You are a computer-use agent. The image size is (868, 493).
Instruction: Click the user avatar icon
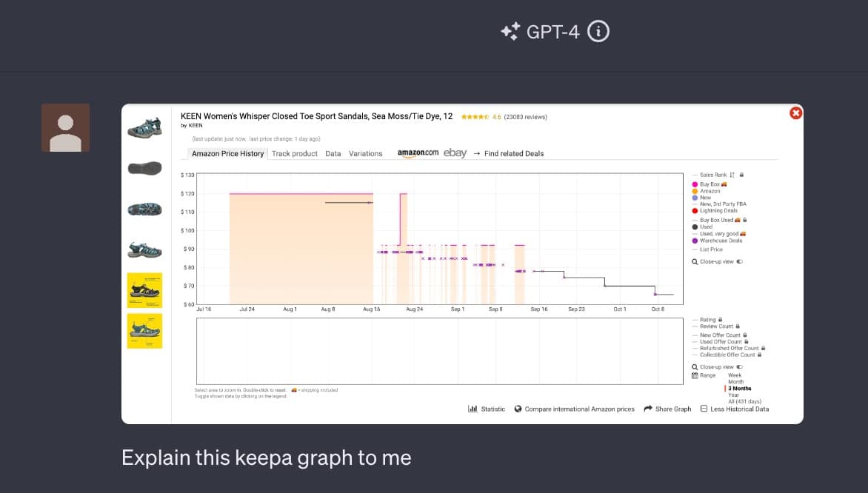[x=66, y=128]
